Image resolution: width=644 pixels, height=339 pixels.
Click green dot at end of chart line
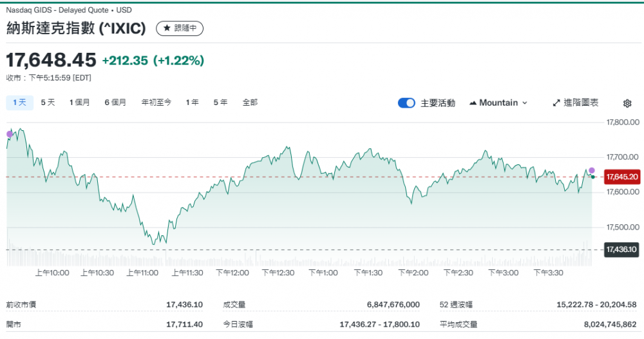click(x=592, y=177)
